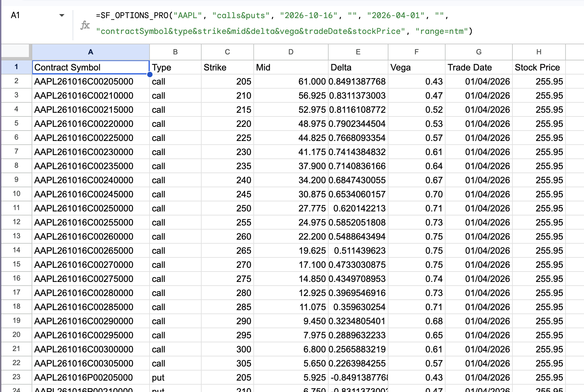Select row 12 header
584x392 pixels.
point(16,222)
